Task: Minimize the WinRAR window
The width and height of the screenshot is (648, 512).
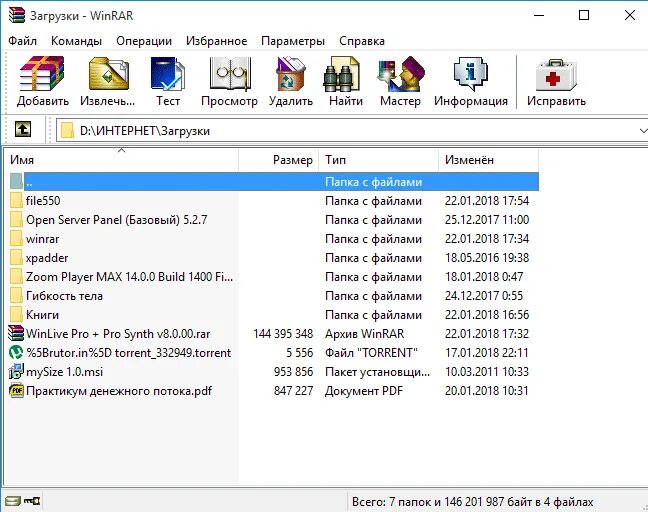Action: [539, 15]
